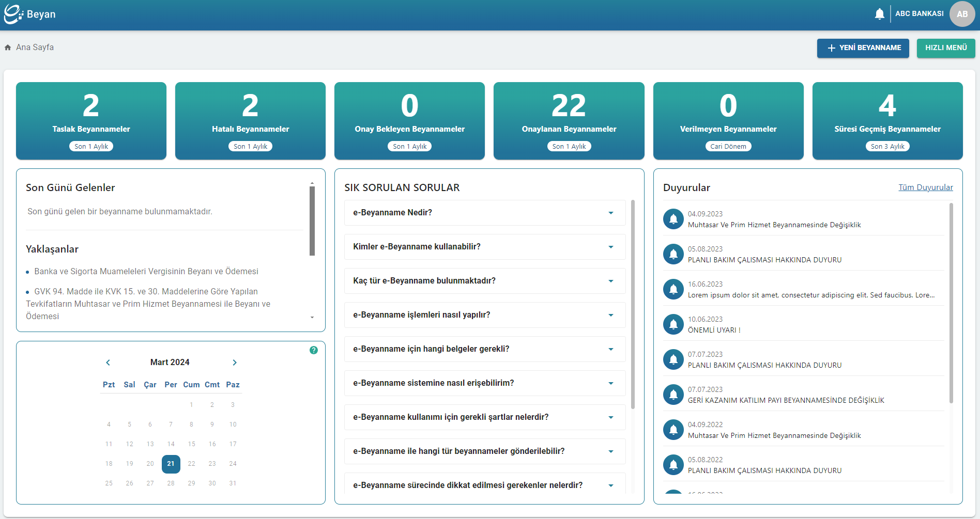Select day 21 in the calendar
Viewport: 980px width, 519px height.
[x=171, y=464]
